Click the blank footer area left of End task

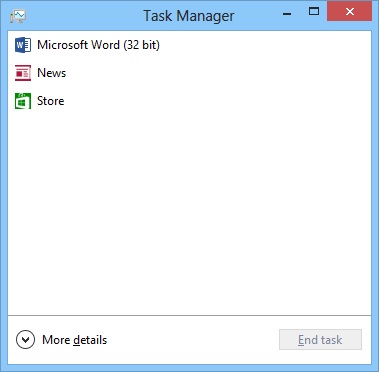coord(193,340)
